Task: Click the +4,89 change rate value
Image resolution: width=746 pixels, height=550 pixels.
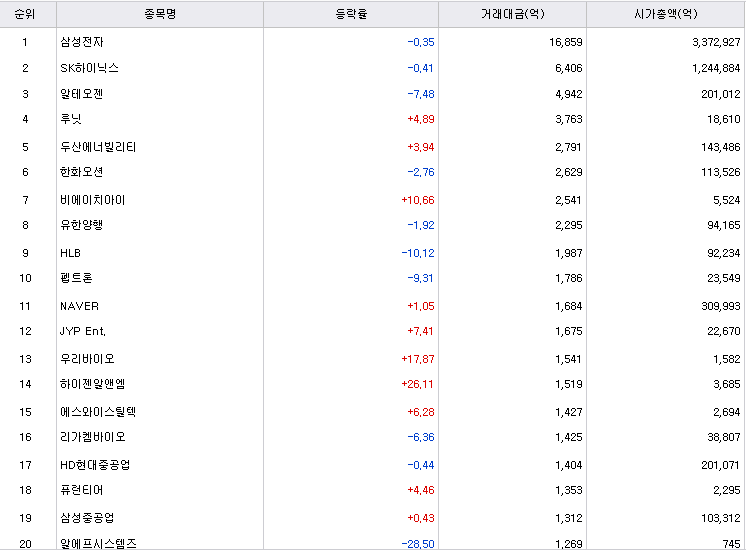Action: (421, 119)
